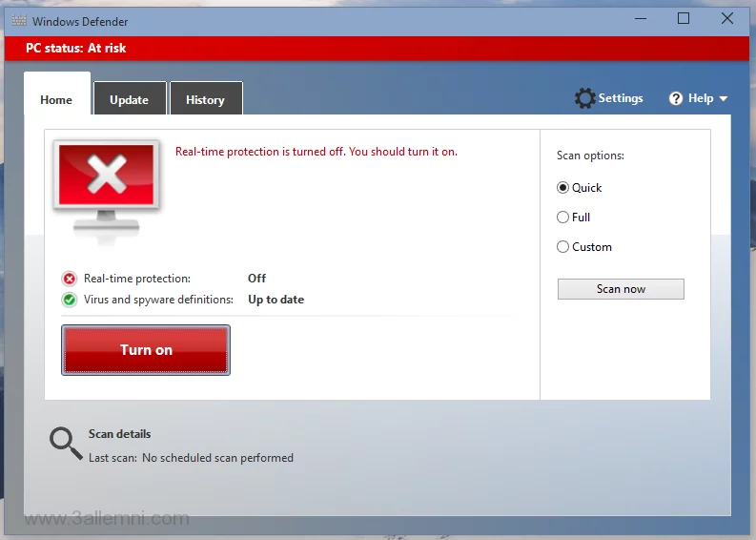This screenshot has width=756, height=540.
Task: Click the red X real-time protection icon
Action: pyautogui.click(x=70, y=279)
